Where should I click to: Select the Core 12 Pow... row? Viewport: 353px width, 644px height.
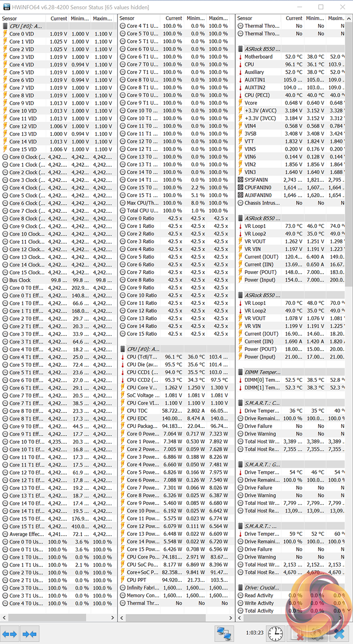tap(176, 526)
